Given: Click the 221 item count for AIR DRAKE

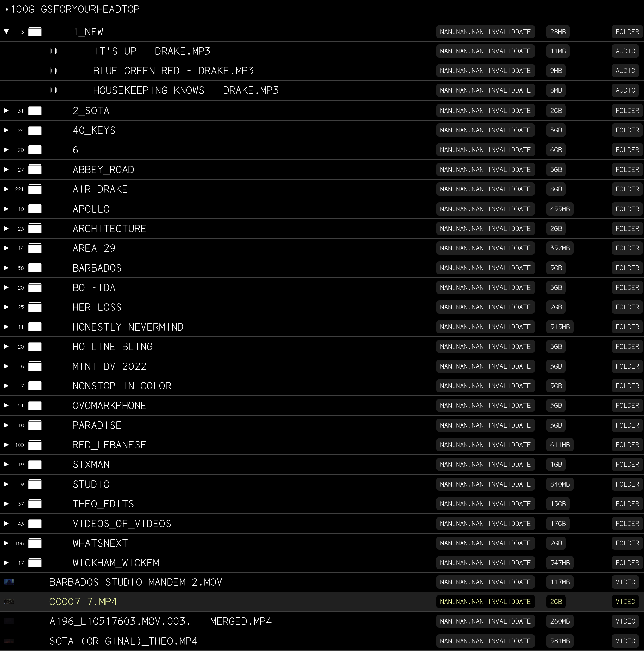Looking at the screenshot, I should pos(19,189).
